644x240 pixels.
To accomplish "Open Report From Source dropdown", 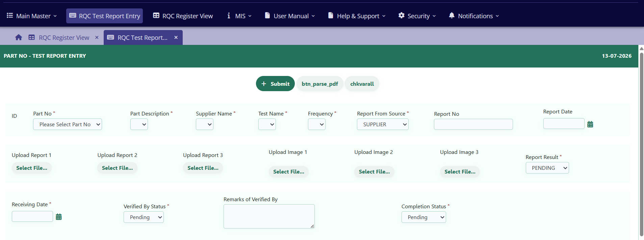I will 383,124.
